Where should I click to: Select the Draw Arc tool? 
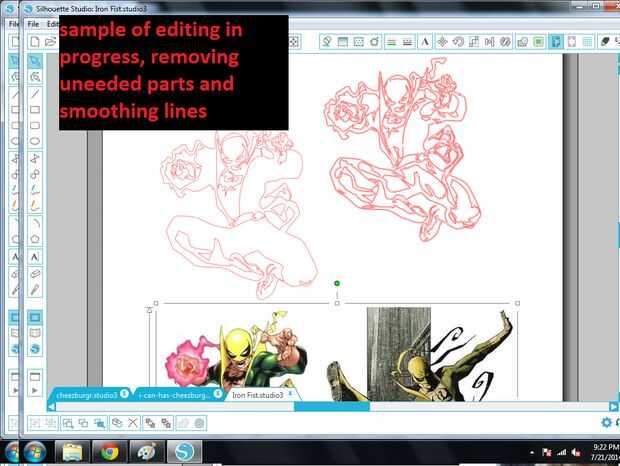[x=35, y=223]
